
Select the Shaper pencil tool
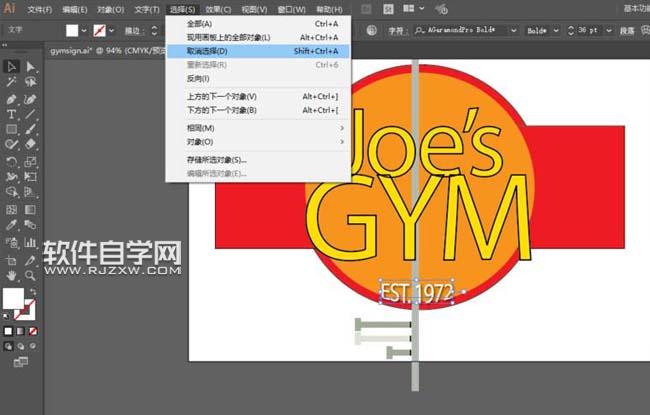click(x=11, y=144)
